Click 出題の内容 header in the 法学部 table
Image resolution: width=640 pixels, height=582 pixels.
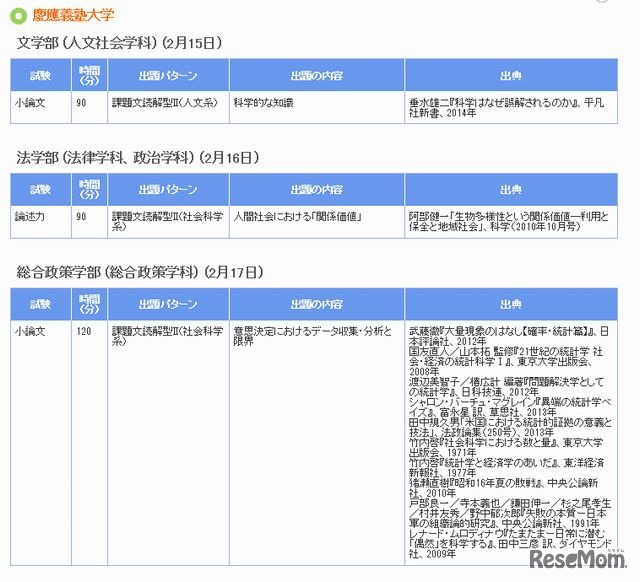pos(317,189)
